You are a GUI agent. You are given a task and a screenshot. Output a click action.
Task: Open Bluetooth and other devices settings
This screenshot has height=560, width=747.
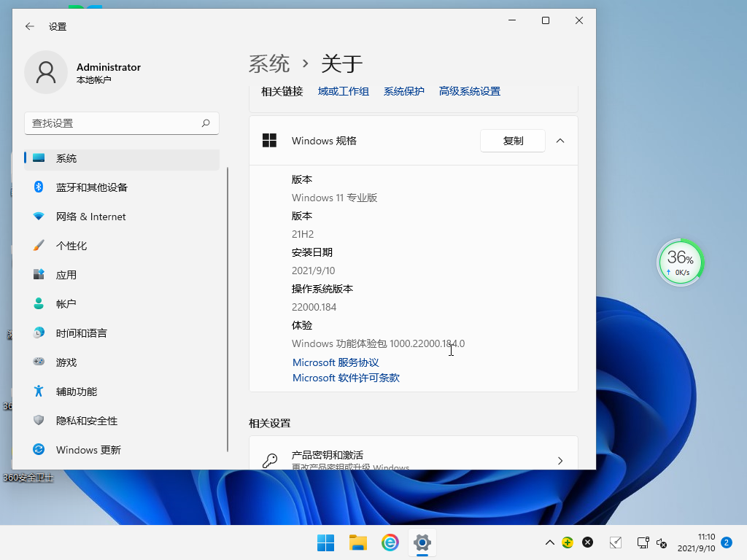pos(91,187)
